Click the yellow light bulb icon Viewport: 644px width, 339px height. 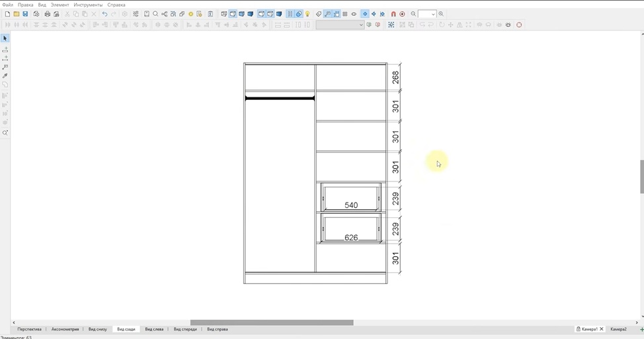(x=307, y=14)
